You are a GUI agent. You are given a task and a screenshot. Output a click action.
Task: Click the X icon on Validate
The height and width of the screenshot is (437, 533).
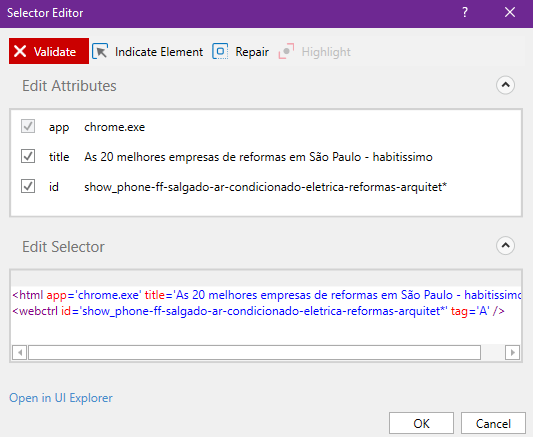pyautogui.click(x=20, y=51)
